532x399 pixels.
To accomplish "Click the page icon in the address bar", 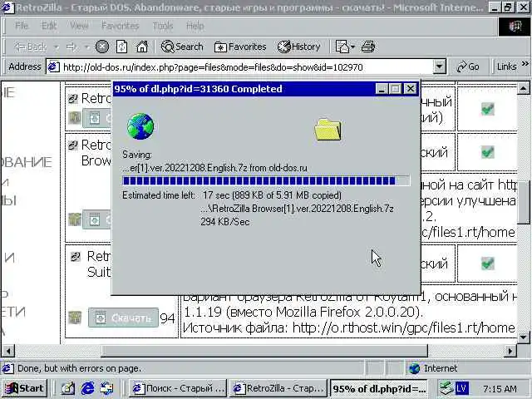I will [x=53, y=66].
